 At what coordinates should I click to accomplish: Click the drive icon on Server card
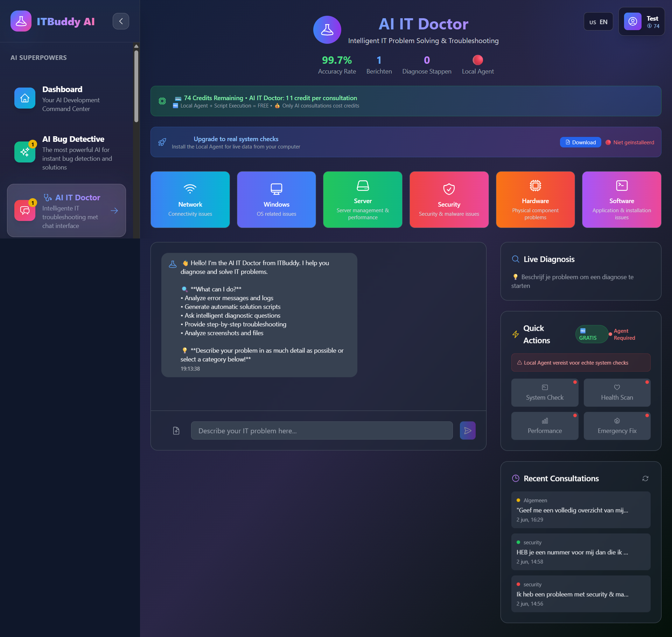363,185
